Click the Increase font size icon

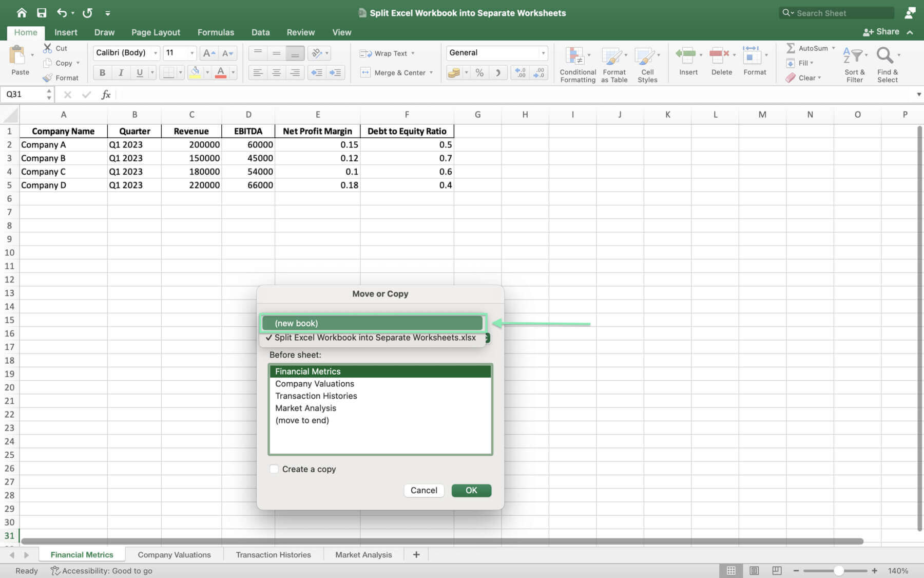pos(209,53)
